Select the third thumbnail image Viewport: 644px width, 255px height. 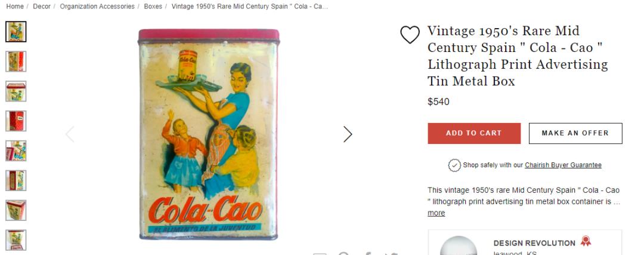coord(16,91)
